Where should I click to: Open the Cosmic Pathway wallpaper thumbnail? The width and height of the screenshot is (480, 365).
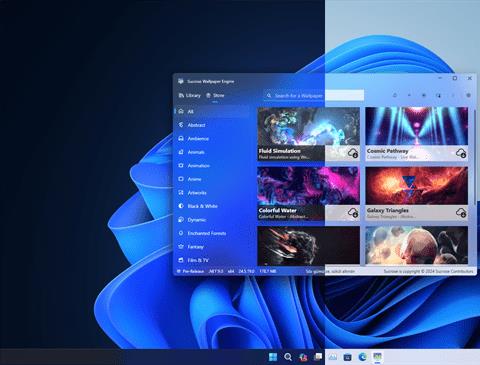(x=417, y=126)
